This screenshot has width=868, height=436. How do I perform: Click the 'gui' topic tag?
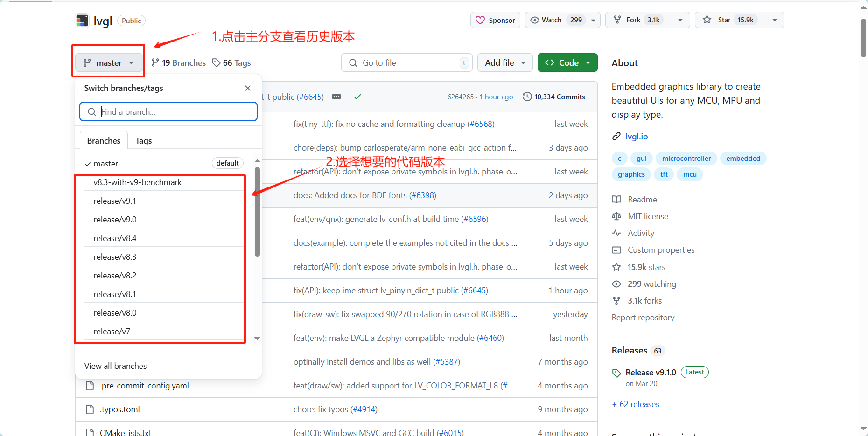(642, 159)
